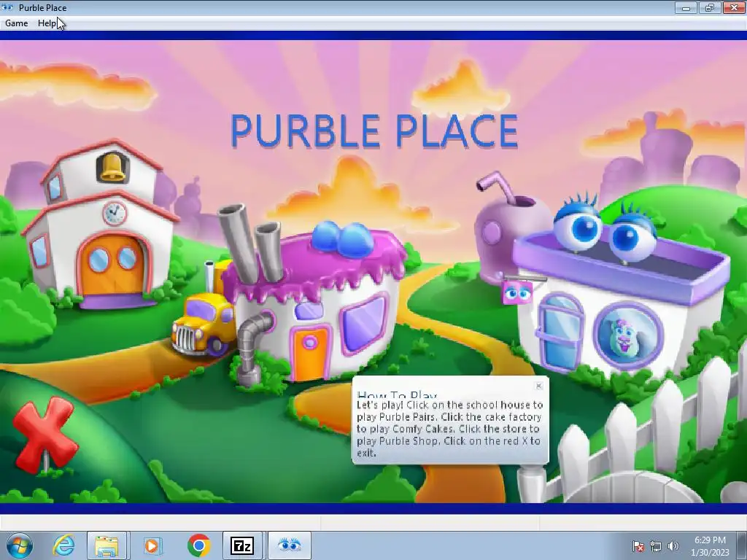The height and width of the screenshot is (560, 747).
Task: Open the Game menu
Action: [17, 23]
